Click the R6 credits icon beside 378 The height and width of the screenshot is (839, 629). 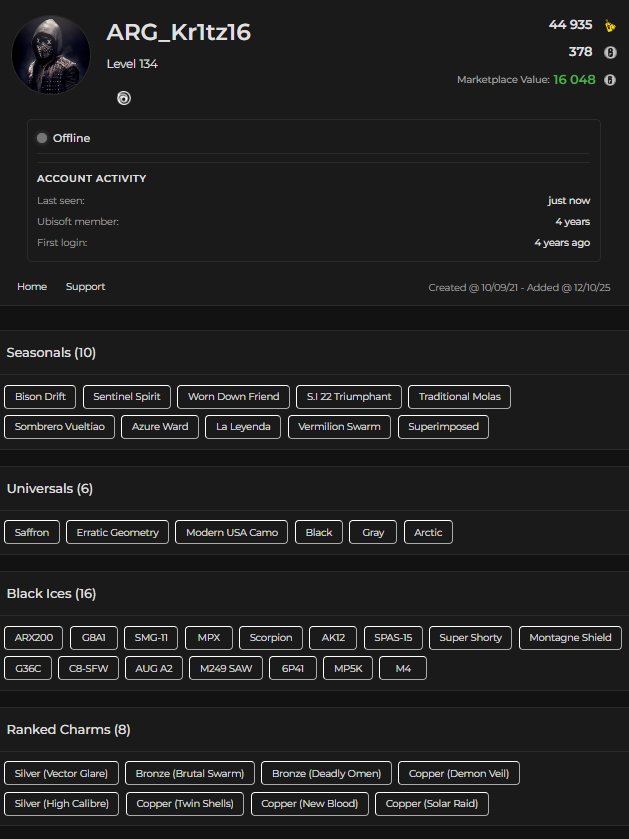[610, 52]
